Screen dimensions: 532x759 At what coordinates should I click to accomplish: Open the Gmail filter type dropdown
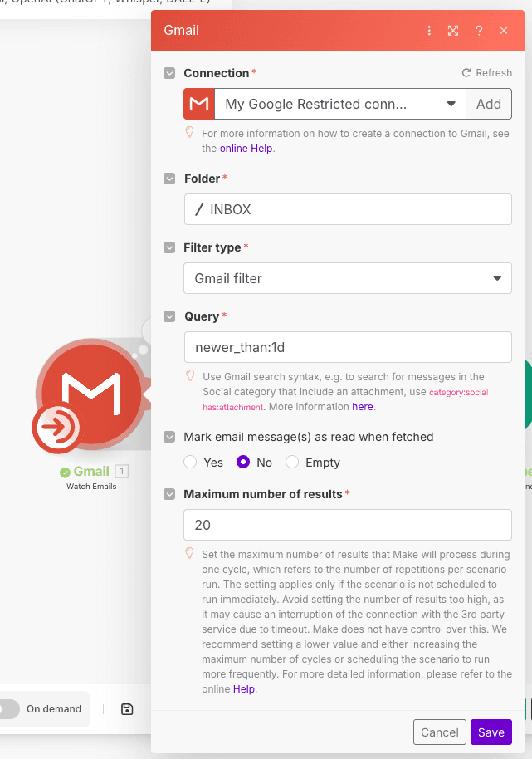pyautogui.click(x=348, y=278)
